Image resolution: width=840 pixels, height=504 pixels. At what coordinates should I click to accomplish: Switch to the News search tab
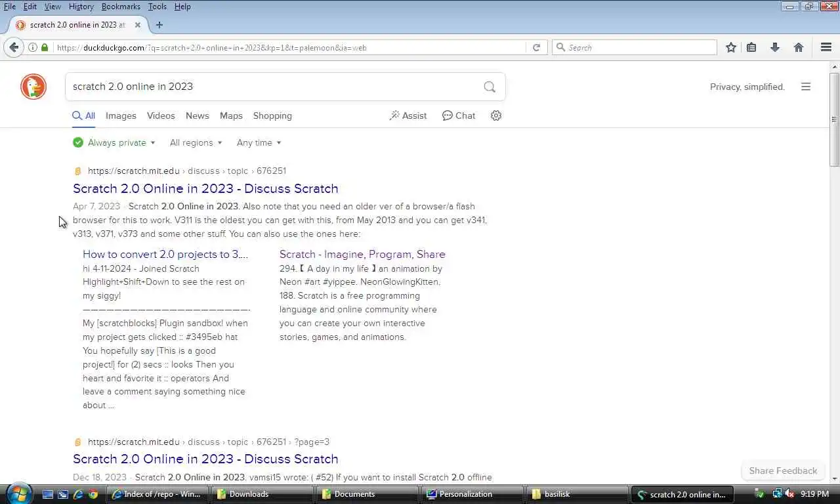coord(197,115)
